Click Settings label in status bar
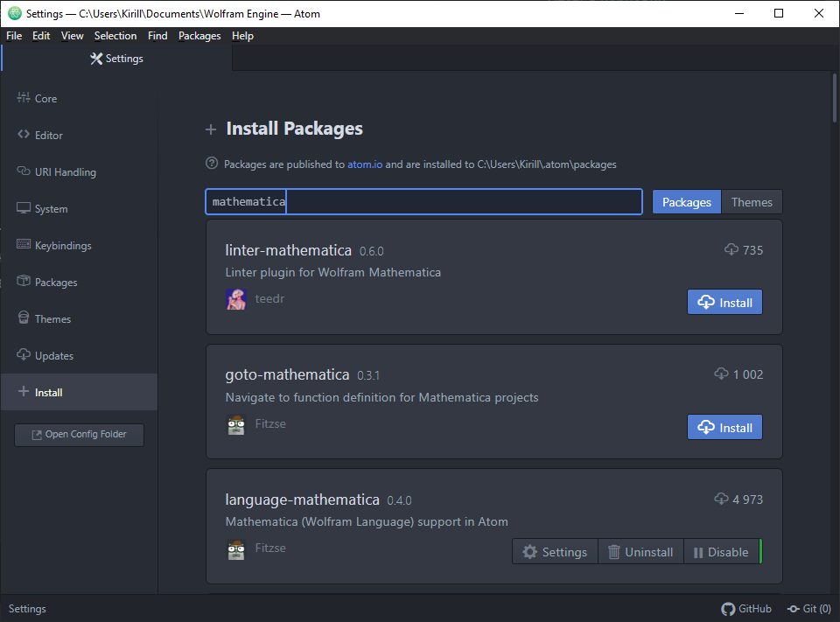Image resolution: width=840 pixels, height=622 pixels. click(x=27, y=609)
